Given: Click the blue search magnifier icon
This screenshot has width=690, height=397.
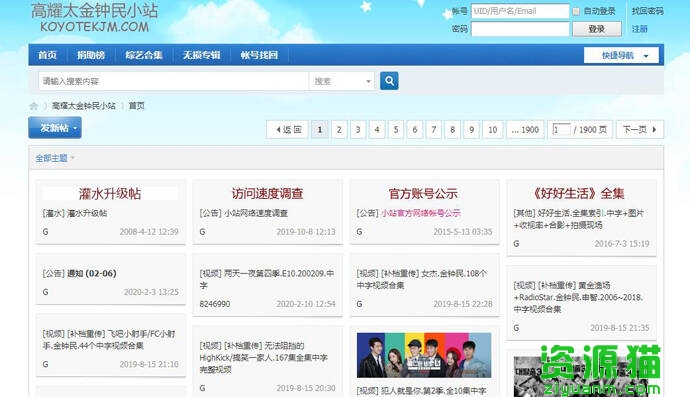Looking at the screenshot, I should click(x=389, y=81).
